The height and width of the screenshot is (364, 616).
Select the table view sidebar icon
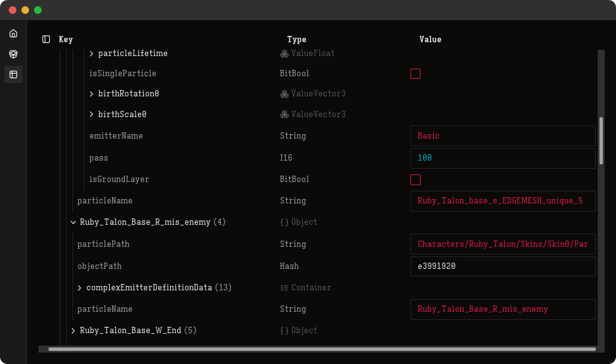13,74
